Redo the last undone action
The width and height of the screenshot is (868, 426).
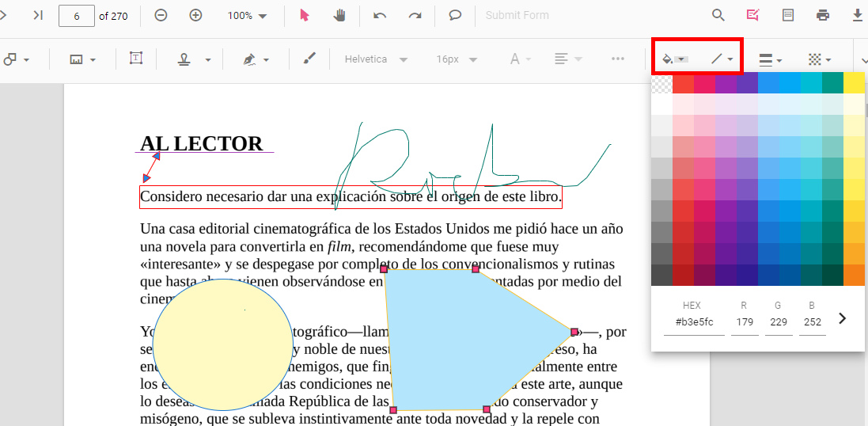415,15
